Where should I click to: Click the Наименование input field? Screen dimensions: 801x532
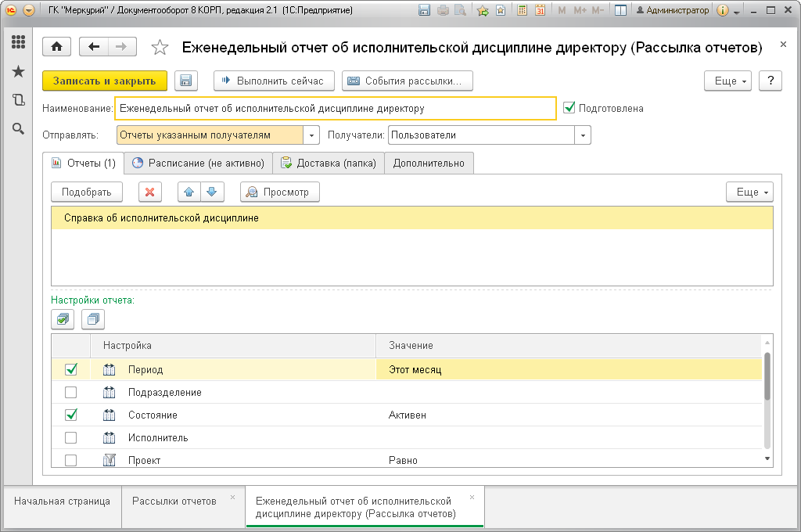(x=335, y=108)
